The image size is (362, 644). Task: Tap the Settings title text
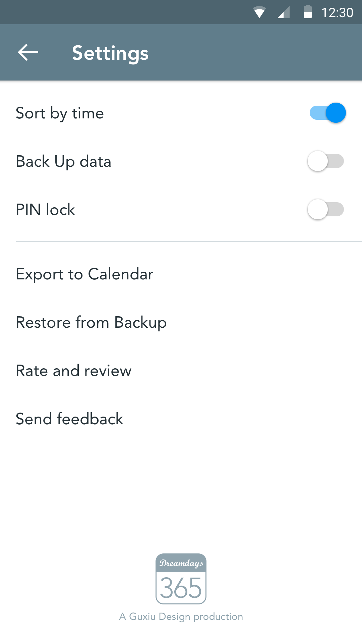(x=110, y=53)
